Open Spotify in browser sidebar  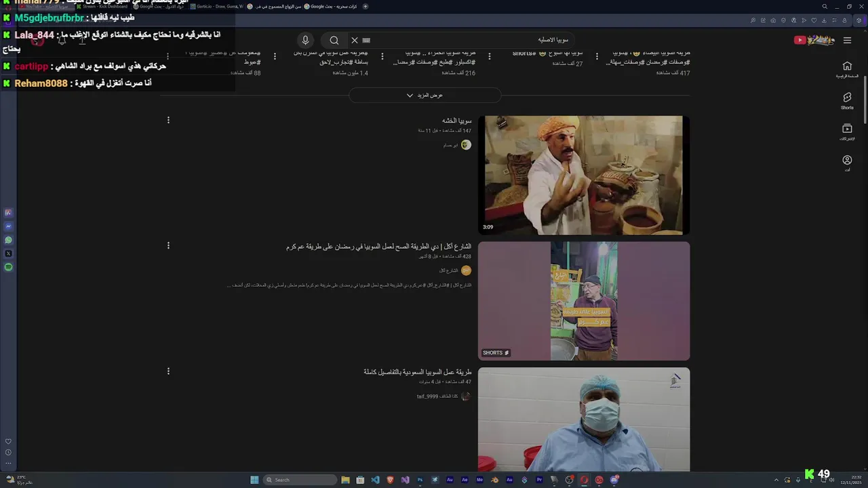tap(8, 267)
